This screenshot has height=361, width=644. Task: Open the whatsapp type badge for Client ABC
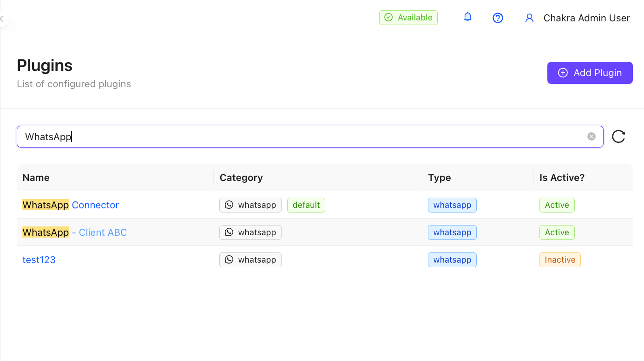[452, 232]
